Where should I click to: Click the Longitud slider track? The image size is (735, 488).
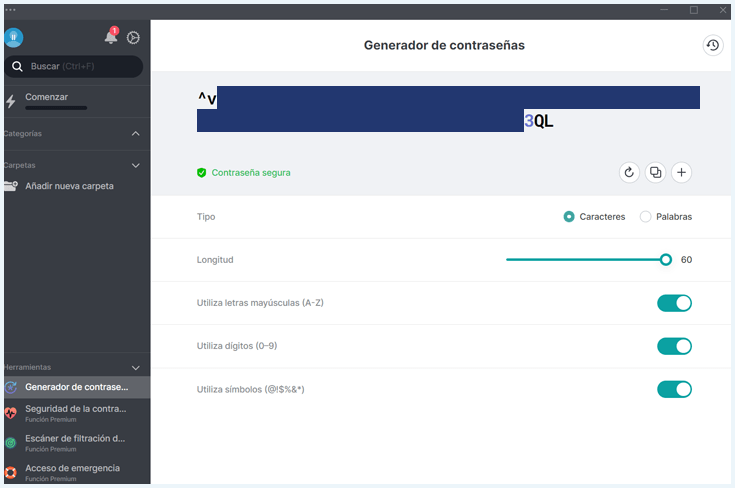pos(585,260)
